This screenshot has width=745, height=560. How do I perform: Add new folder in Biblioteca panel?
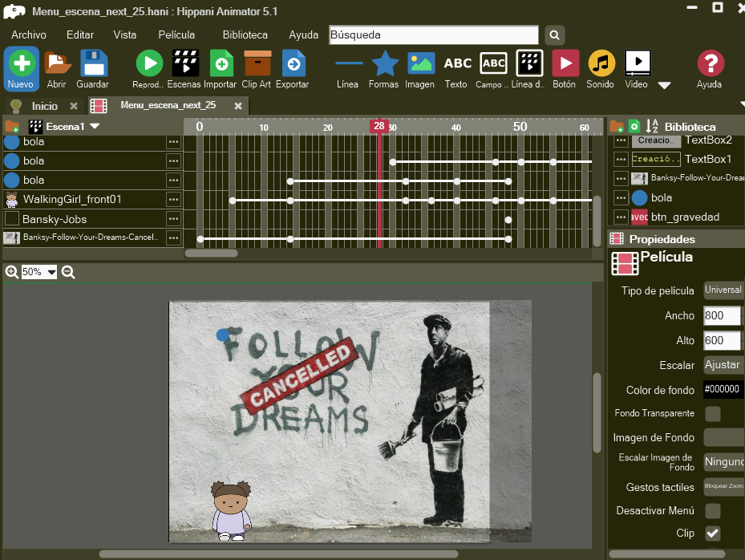point(617,127)
